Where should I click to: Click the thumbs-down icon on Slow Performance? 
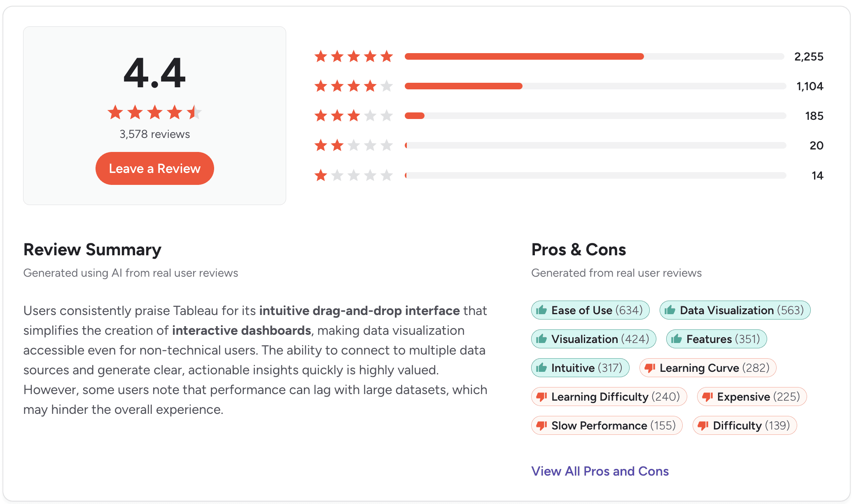point(542,425)
